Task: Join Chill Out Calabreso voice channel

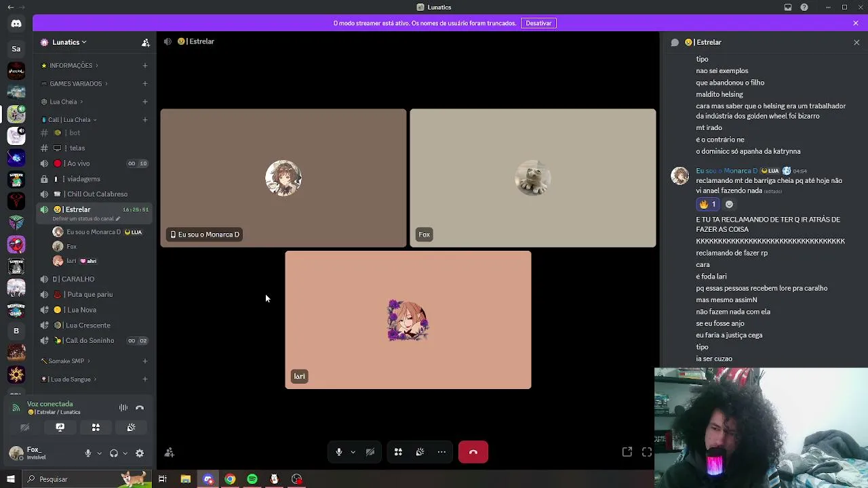Action: tap(94, 194)
